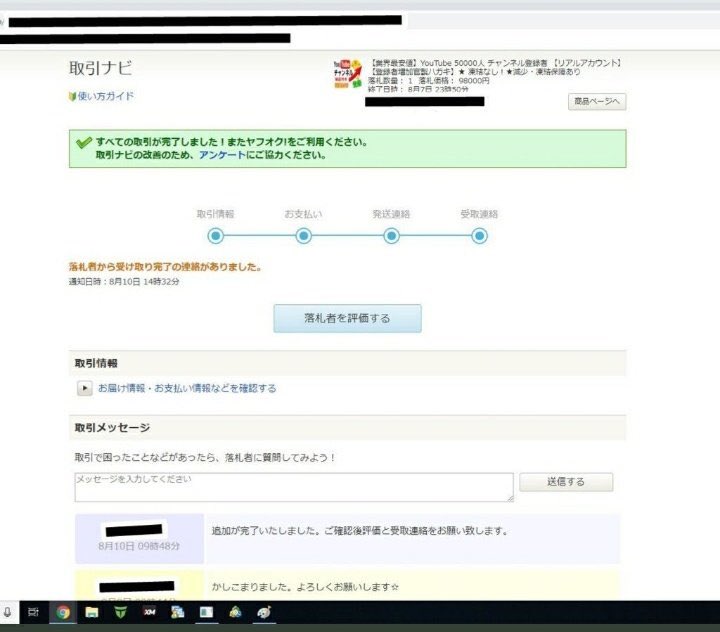720x632 pixels.
Task: Select the 発送連絡 progress step circle
Action: click(x=391, y=236)
